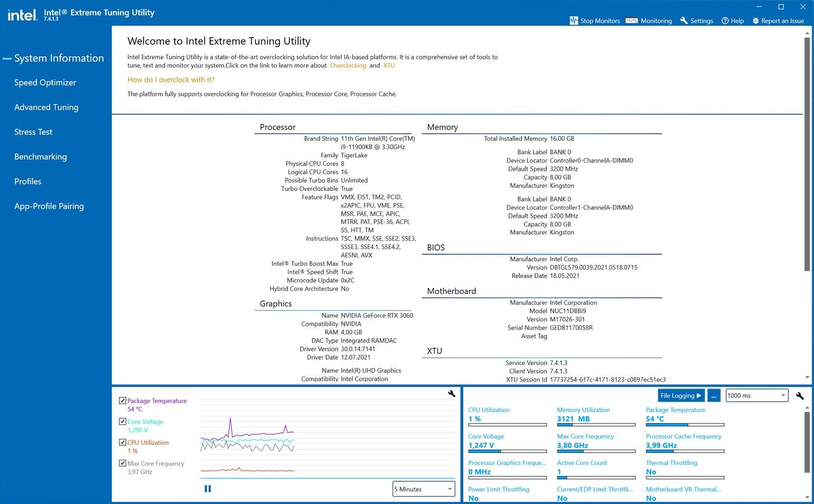Viewport: 814px width, 504px height.
Task: Follow the Overclocking link
Action: 348,65
